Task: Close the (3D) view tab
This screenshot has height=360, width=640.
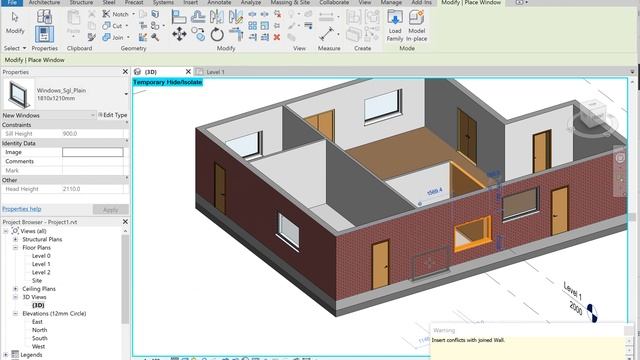Action: [188, 71]
